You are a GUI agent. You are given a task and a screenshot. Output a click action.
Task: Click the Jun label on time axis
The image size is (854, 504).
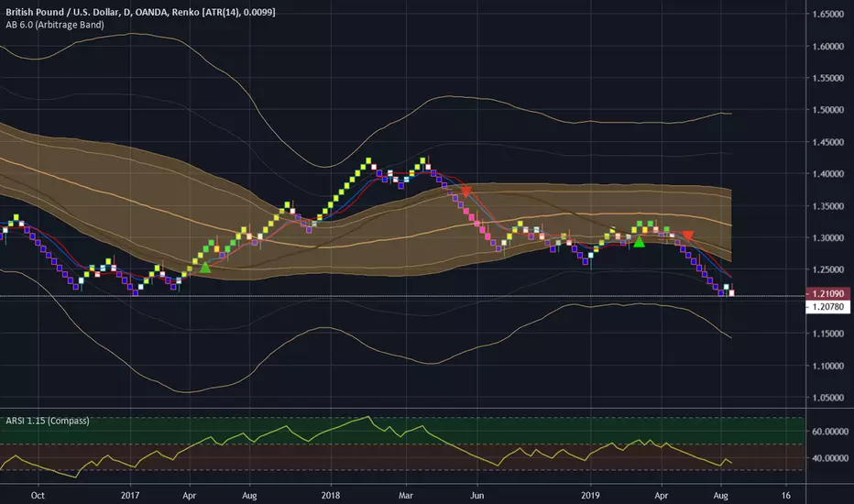pyautogui.click(x=477, y=495)
